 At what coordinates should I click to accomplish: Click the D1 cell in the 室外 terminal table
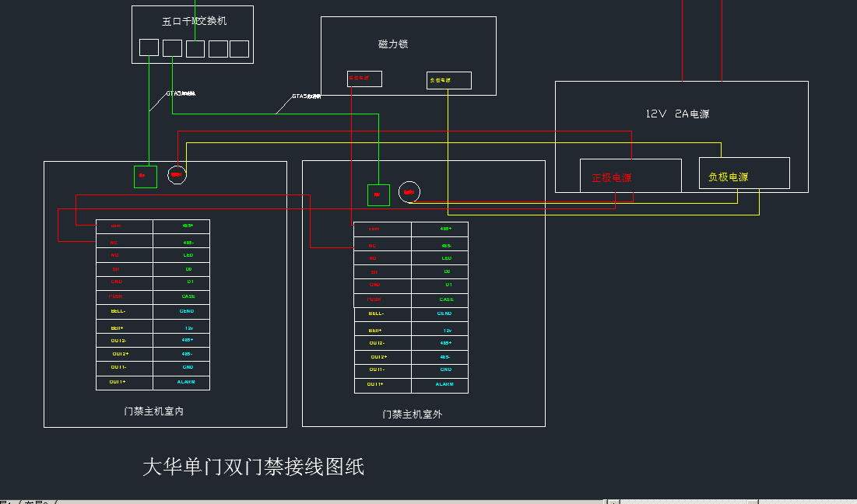[x=440, y=286]
